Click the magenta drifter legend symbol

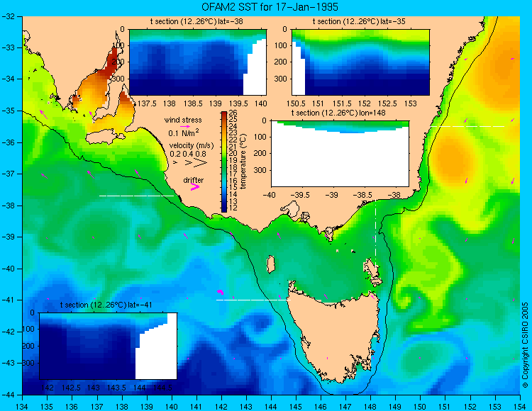[x=195, y=186]
